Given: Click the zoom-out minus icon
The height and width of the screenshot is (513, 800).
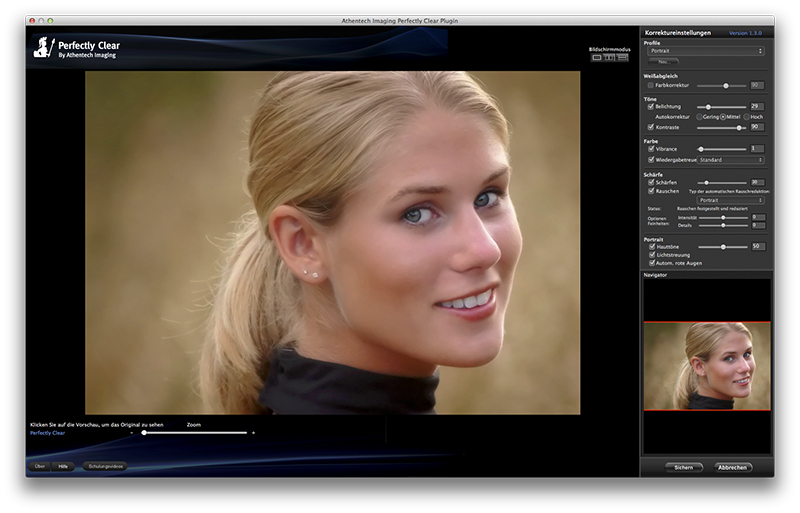Looking at the screenshot, I should coord(132,433).
